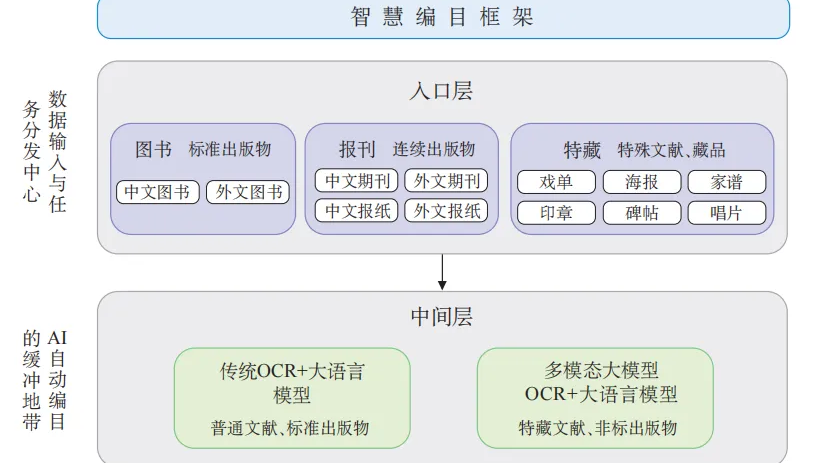Select the 印章 item box
The width and height of the screenshot is (823, 463).
click(x=556, y=213)
